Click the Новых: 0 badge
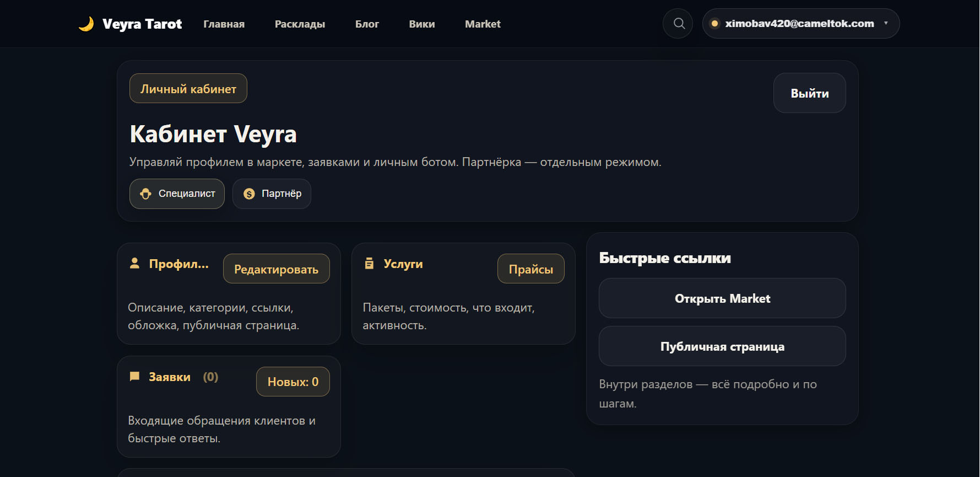The image size is (980, 477). click(x=293, y=382)
